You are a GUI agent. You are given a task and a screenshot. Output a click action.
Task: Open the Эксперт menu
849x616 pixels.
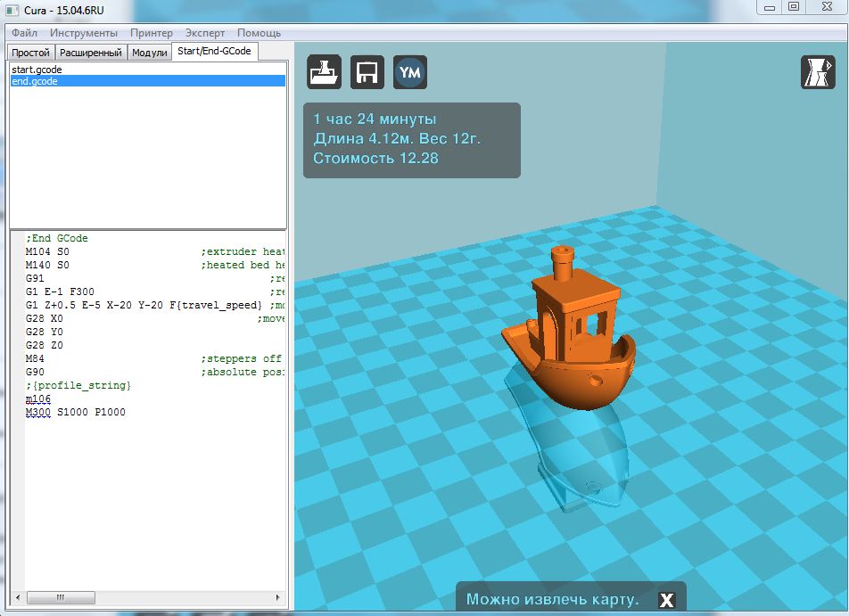click(205, 32)
